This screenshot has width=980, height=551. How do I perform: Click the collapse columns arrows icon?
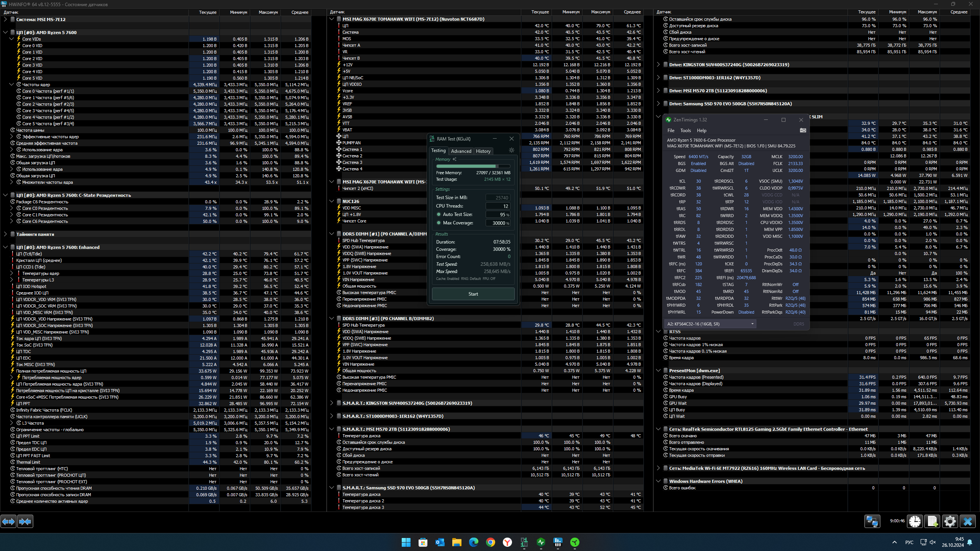[x=25, y=521]
